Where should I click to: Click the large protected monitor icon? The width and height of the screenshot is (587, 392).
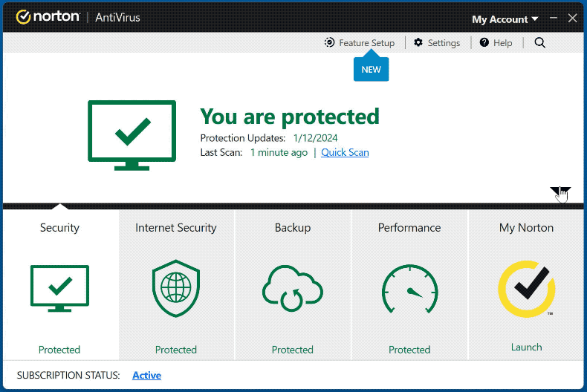coord(132,135)
